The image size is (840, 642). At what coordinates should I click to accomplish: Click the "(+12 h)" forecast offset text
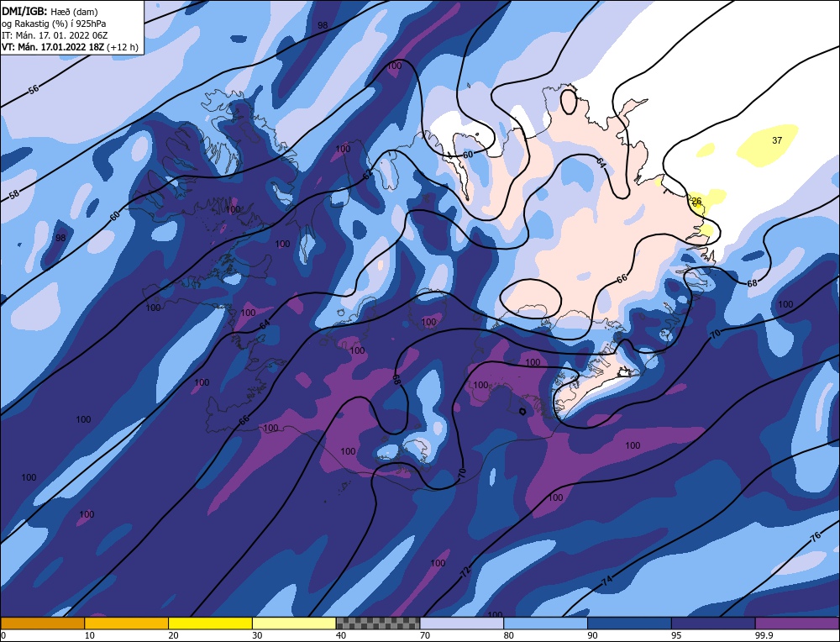[x=122, y=47]
